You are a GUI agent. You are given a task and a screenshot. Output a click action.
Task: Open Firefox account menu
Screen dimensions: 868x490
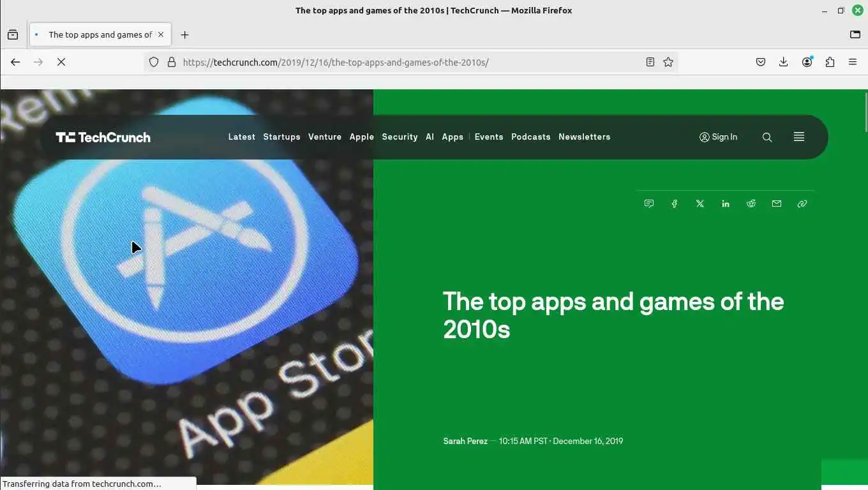tap(807, 62)
